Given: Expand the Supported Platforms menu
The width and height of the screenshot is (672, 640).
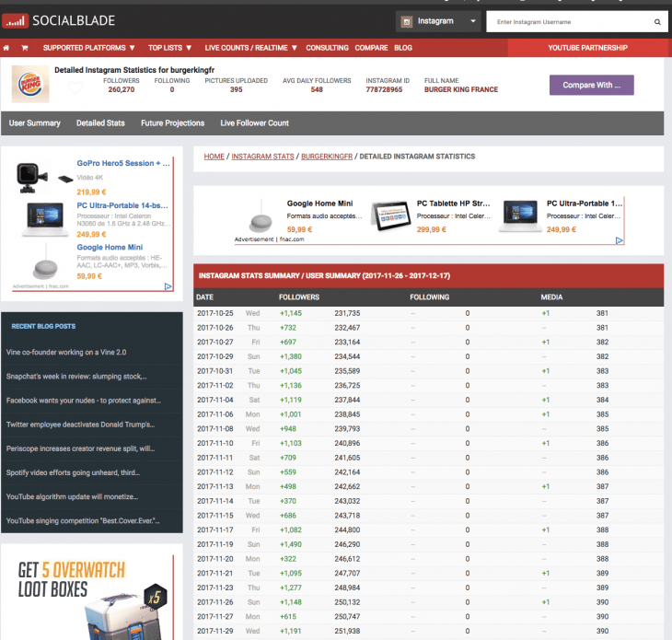Looking at the screenshot, I should (88, 48).
